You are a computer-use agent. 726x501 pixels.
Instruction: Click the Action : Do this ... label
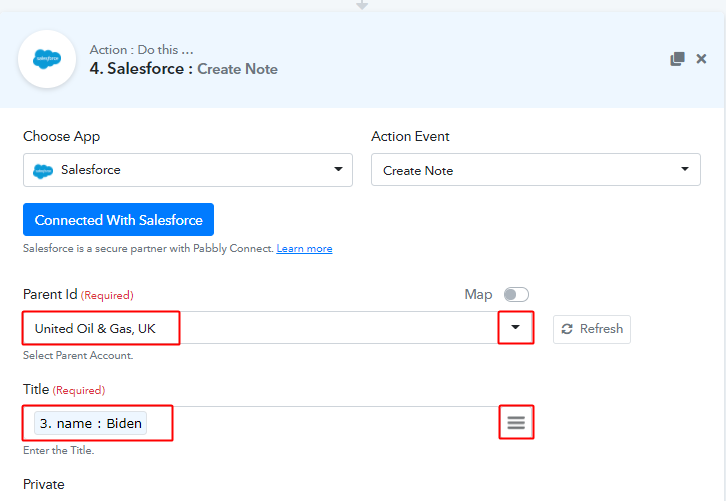coord(142,50)
